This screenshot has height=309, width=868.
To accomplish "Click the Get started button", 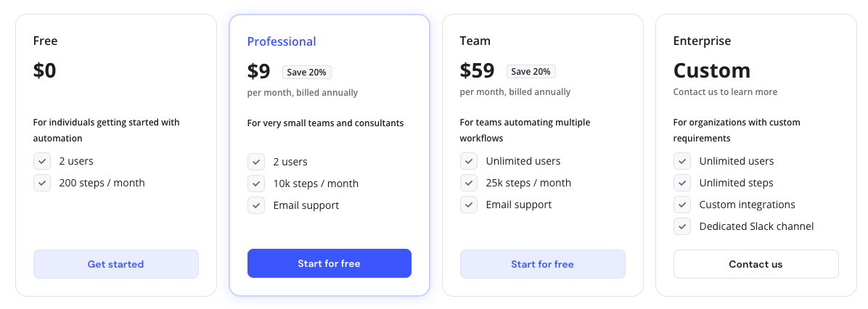I will pyautogui.click(x=115, y=264).
